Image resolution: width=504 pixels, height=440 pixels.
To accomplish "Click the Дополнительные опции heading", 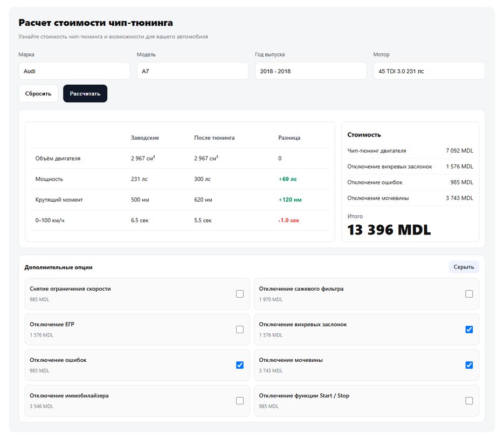I will pyautogui.click(x=58, y=267).
